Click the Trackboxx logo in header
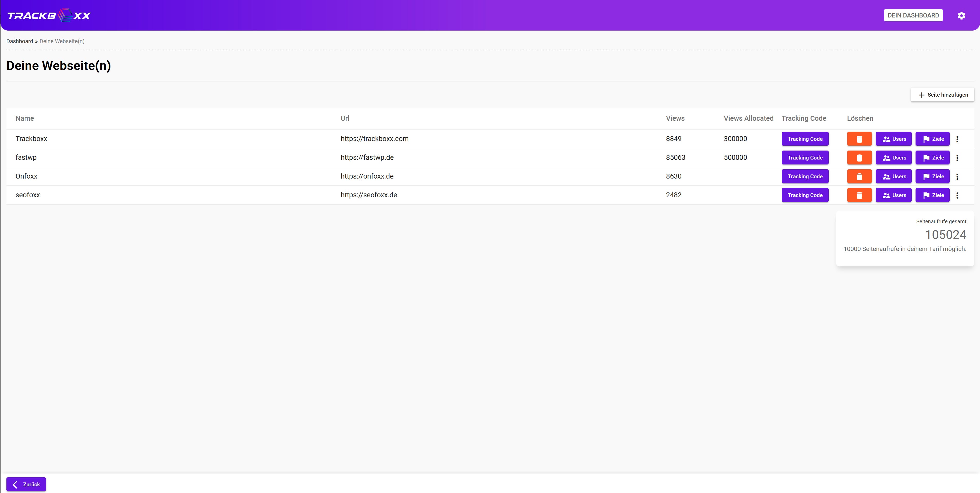 pos(49,16)
